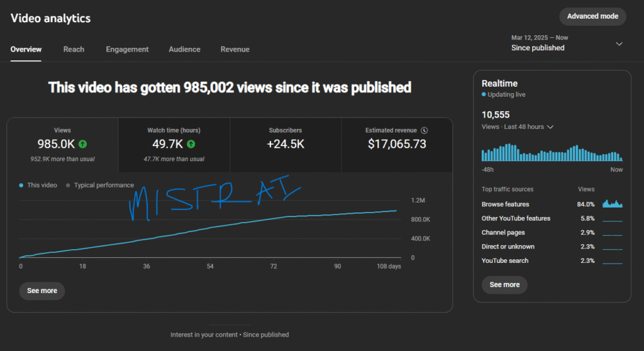Open Advanced mode
This screenshot has width=644, height=351.
click(592, 16)
